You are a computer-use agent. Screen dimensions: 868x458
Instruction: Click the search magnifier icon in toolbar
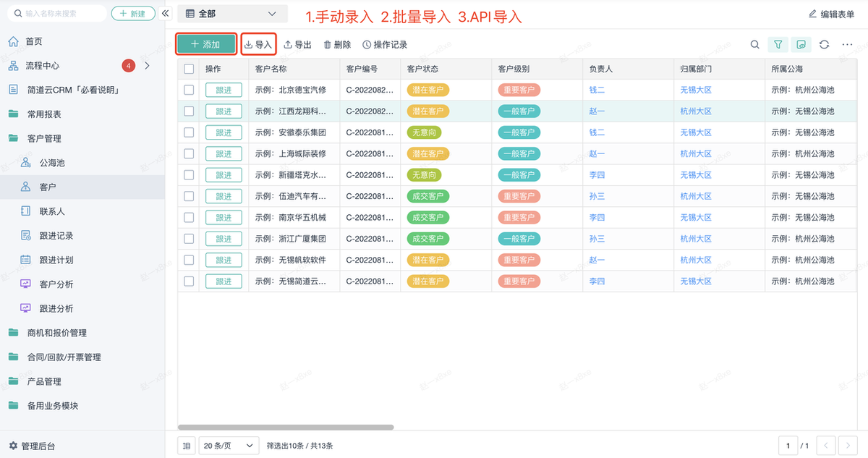pyautogui.click(x=754, y=45)
